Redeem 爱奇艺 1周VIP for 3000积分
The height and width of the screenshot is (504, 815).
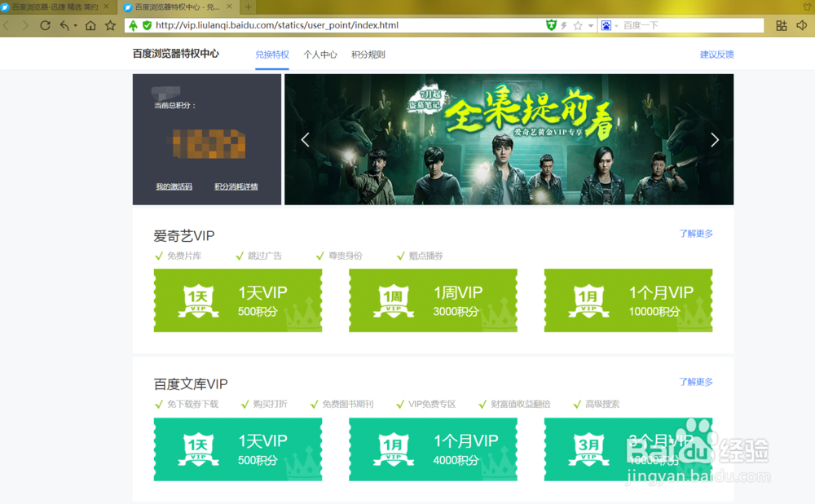tap(433, 300)
